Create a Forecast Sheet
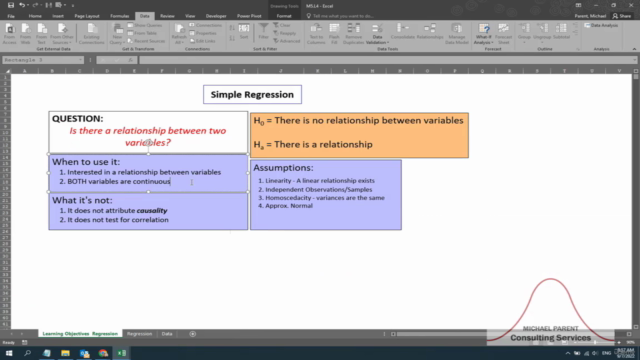Viewport: 640px width, 360px height. coord(504,34)
